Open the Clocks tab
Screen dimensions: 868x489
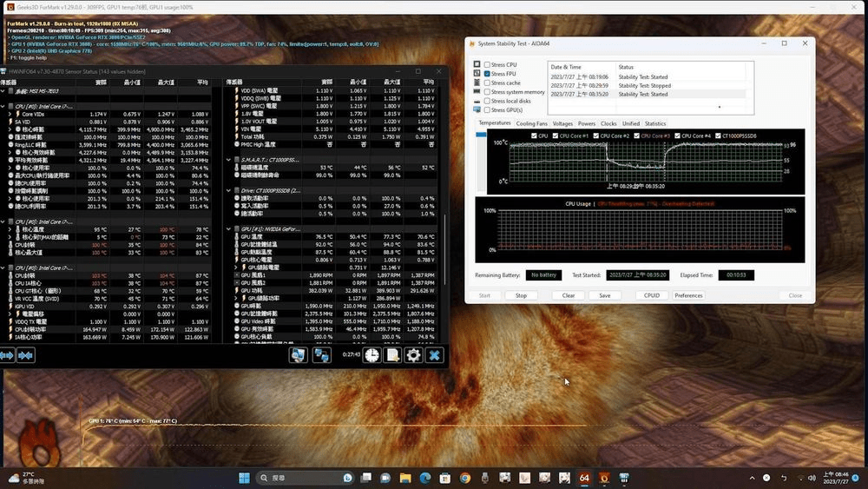pyautogui.click(x=608, y=123)
